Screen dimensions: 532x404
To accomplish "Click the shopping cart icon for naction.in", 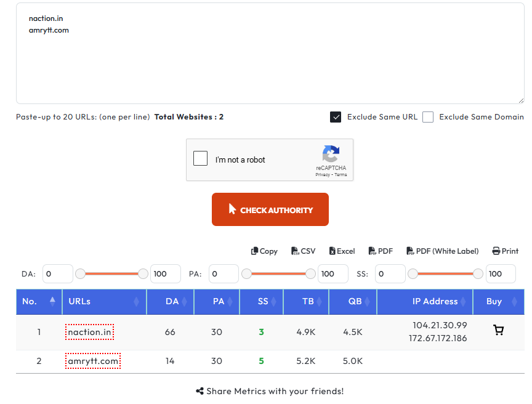I will [x=498, y=330].
